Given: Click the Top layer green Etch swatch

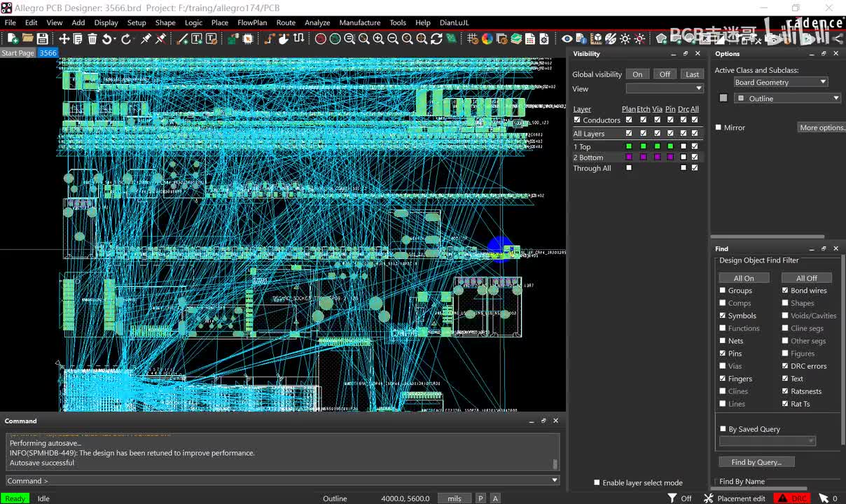Looking at the screenshot, I should 643,146.
